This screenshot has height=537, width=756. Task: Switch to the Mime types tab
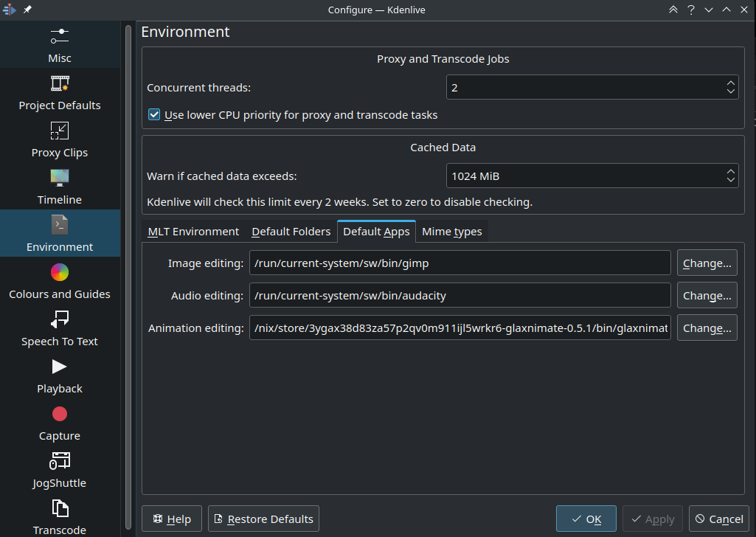click(x=451, y=231)
